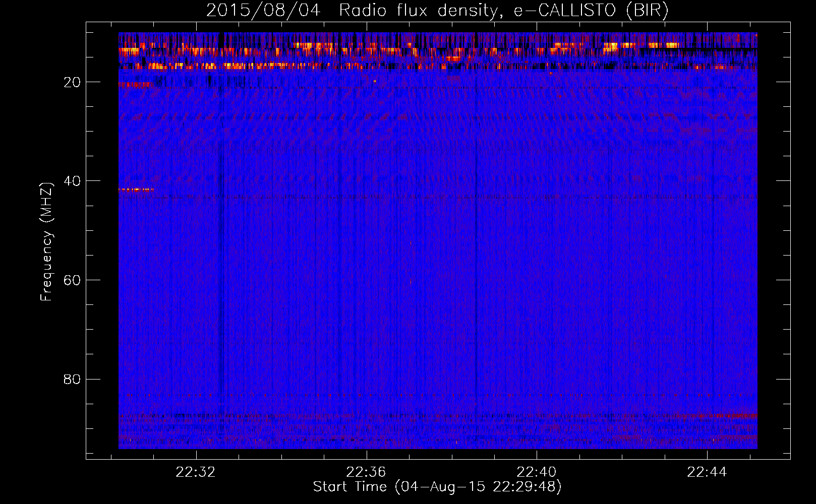Image resolution: width=816 pixels, height=504 pixels.
Task: Click the 60 MHz frequency tick label
Action: click(x=72, y=280)
